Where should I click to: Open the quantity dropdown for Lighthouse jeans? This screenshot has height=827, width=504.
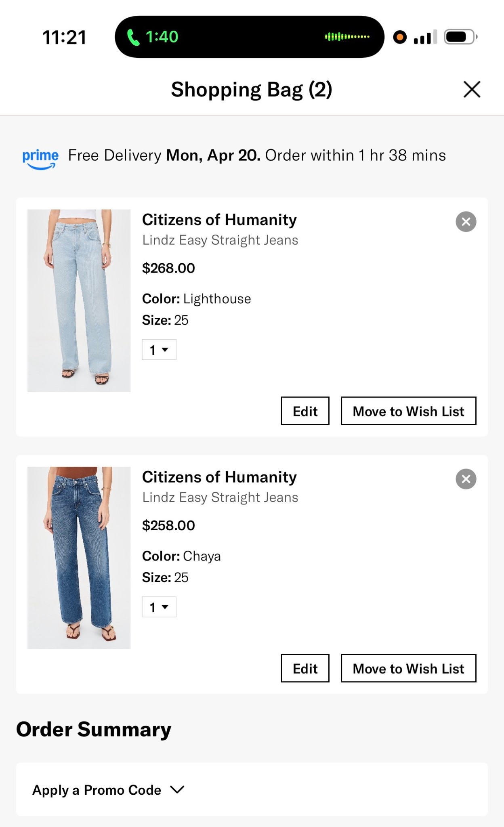[x=159, y=350]
